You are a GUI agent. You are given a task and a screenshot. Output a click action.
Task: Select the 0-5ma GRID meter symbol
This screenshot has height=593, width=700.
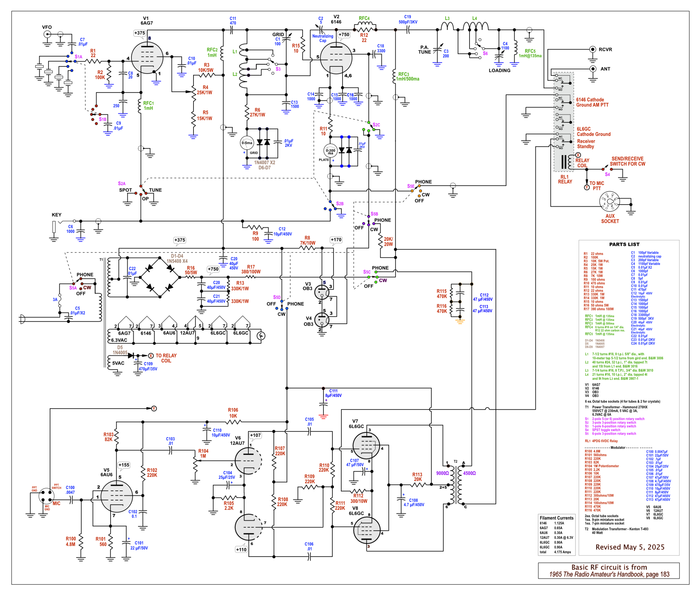click(247, 143)
